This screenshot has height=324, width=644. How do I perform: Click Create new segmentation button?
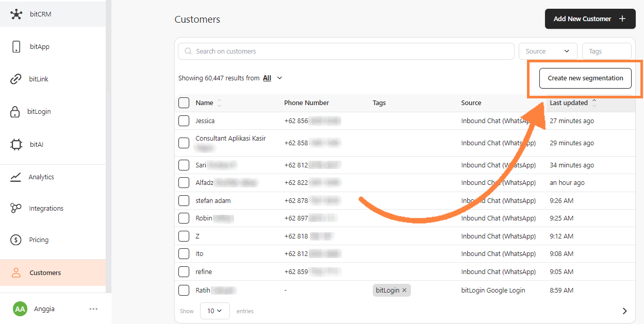tap(585, 78)
